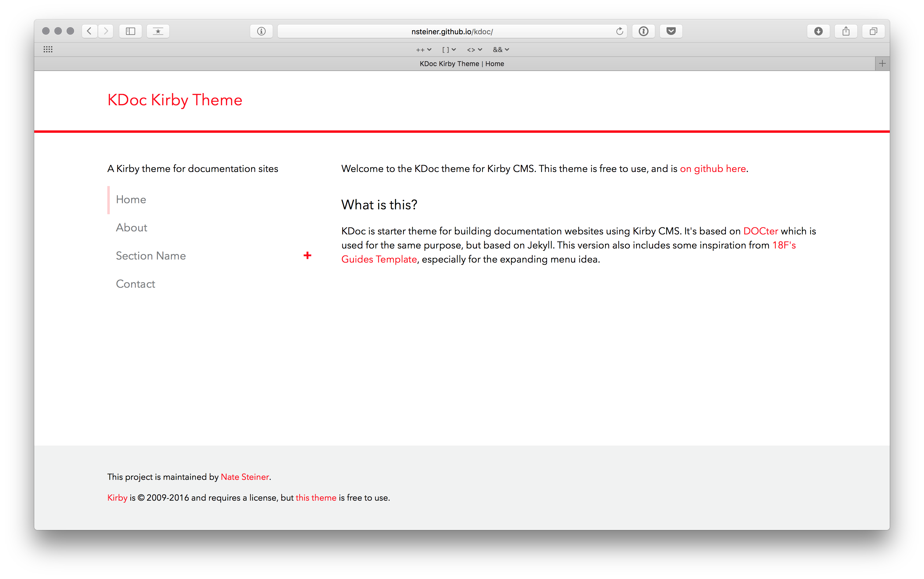Expand Section Name with the plus icon
This screenshot has height=579, width=924.
[x=307, y=256]
